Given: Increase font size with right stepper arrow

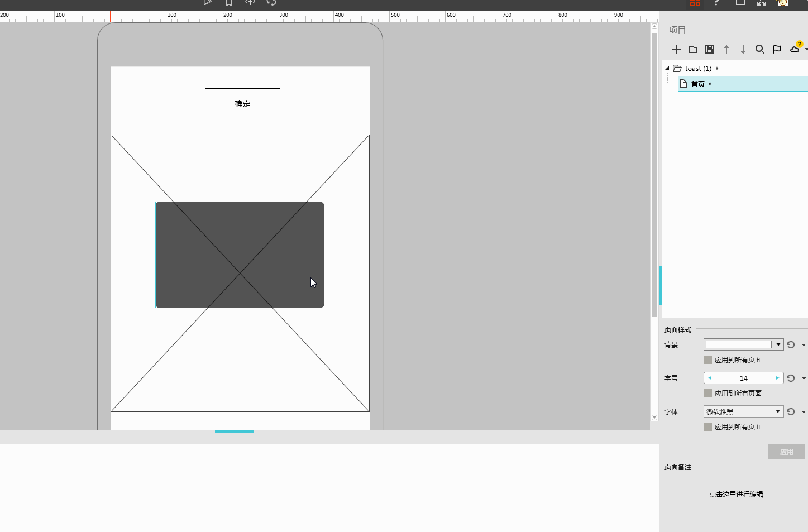Looking at the screenshot, I should coord(777,378).
